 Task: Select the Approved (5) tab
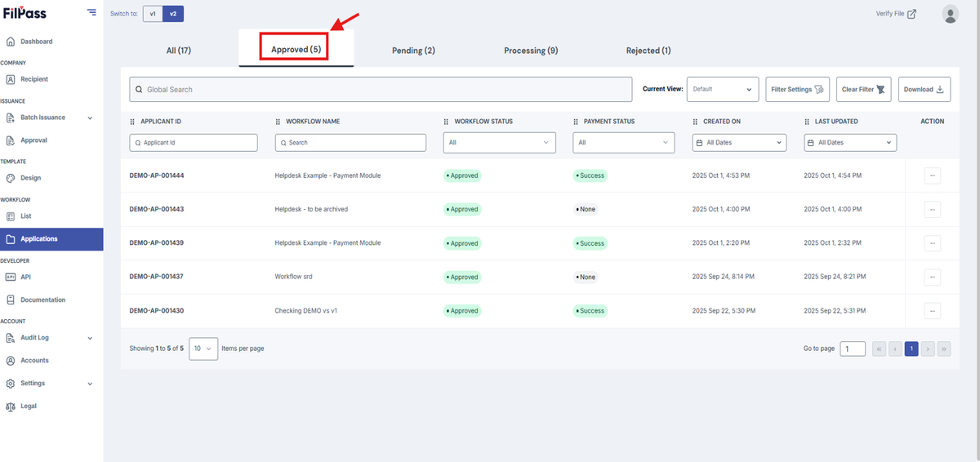pyautogui.click(x=296, y=49)
